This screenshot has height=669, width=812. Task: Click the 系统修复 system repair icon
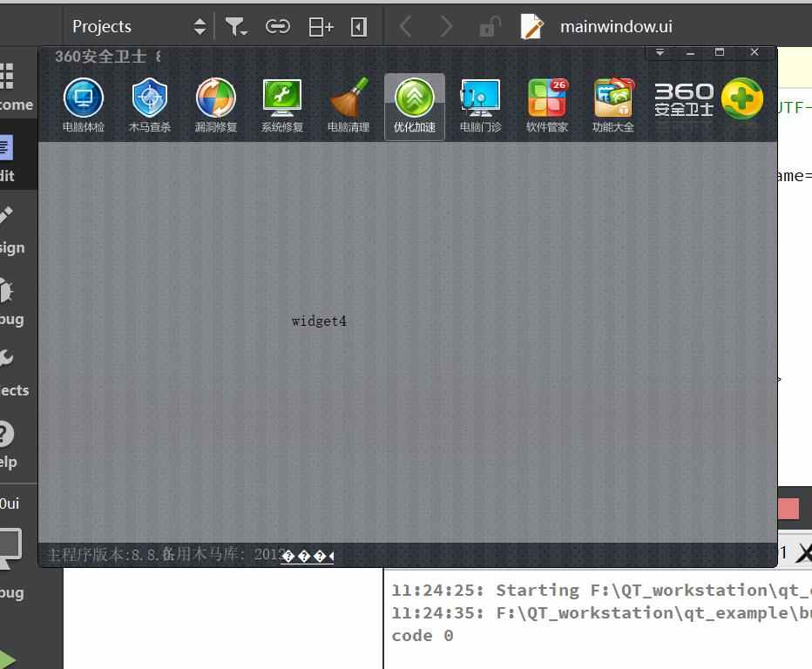[x=282, y=105]
